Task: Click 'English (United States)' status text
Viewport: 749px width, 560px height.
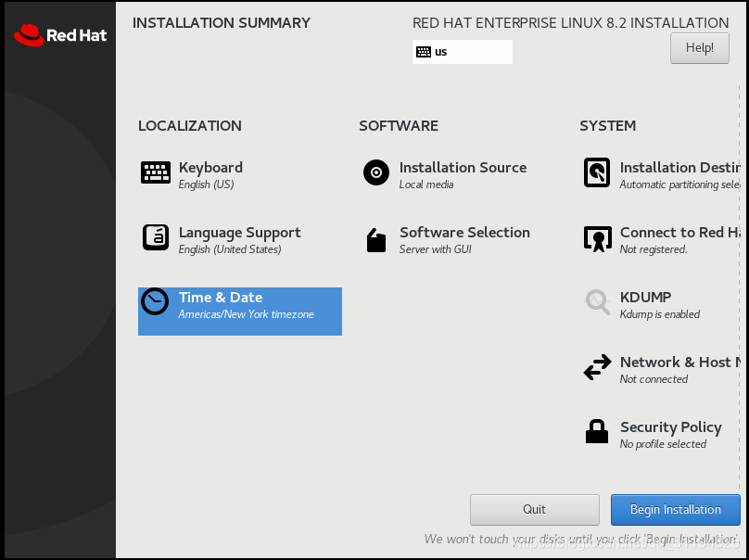Action: point(230,249)
